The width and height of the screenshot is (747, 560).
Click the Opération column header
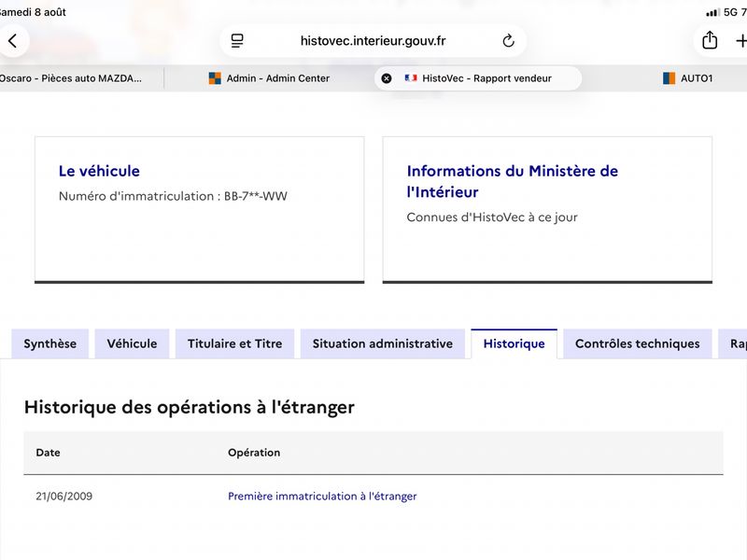[x=254, y=453]
